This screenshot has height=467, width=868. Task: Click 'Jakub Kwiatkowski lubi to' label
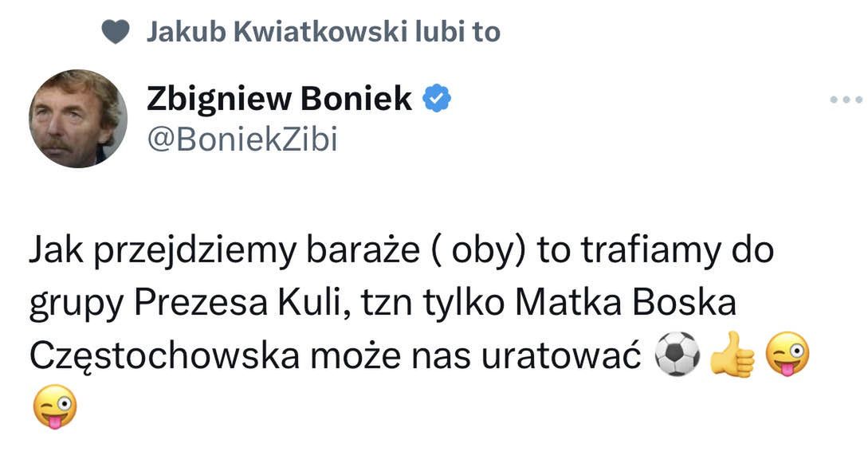[322, 32]
